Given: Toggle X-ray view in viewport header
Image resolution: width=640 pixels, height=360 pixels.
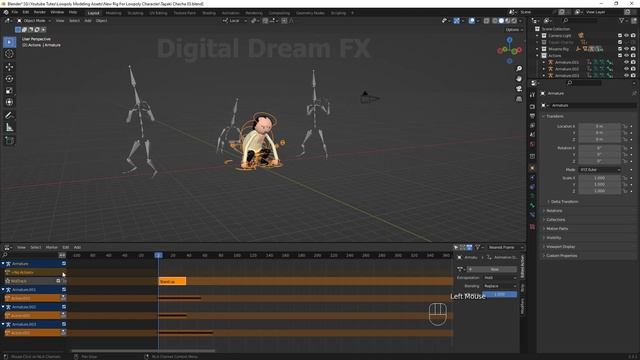Looking at the screenshot, I should pos(487,21).
